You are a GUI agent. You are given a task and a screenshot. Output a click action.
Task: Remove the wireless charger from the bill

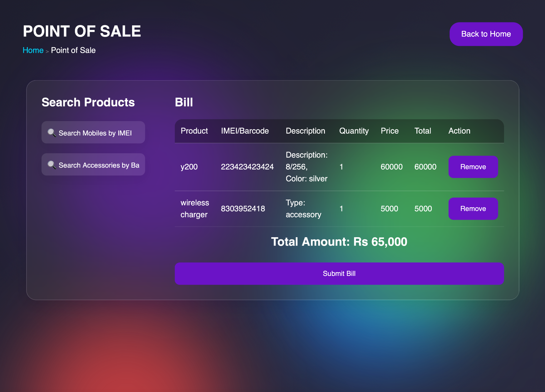[x=473, y=208]
